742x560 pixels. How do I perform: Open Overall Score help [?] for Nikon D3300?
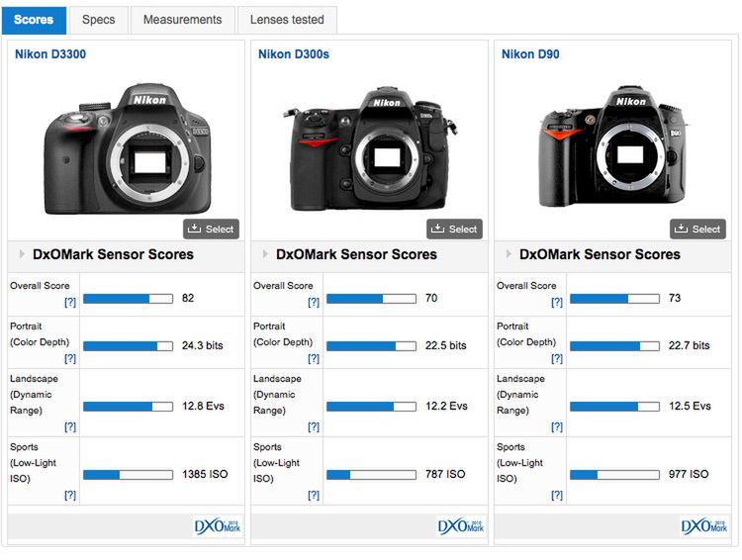[x=70, y=302]
